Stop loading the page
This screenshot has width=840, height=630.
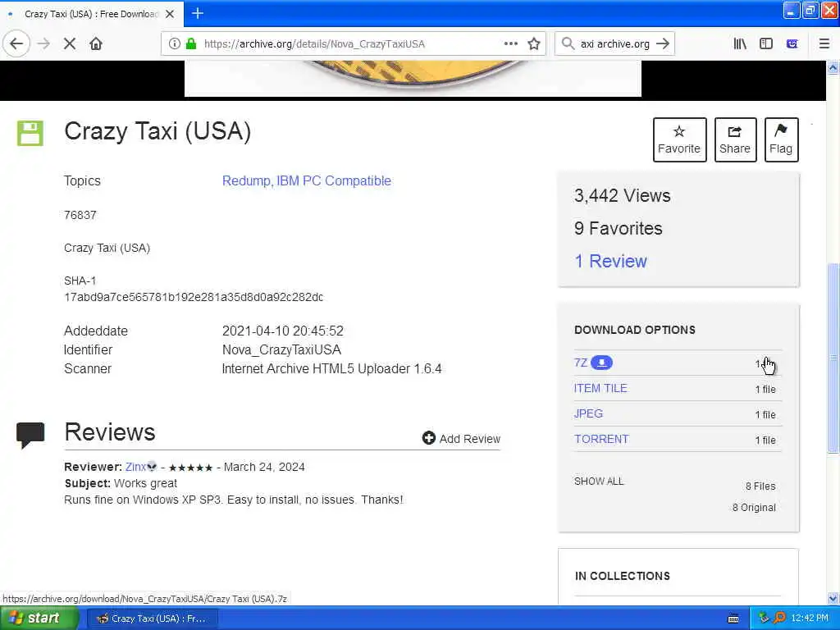(x=70, y=44)
